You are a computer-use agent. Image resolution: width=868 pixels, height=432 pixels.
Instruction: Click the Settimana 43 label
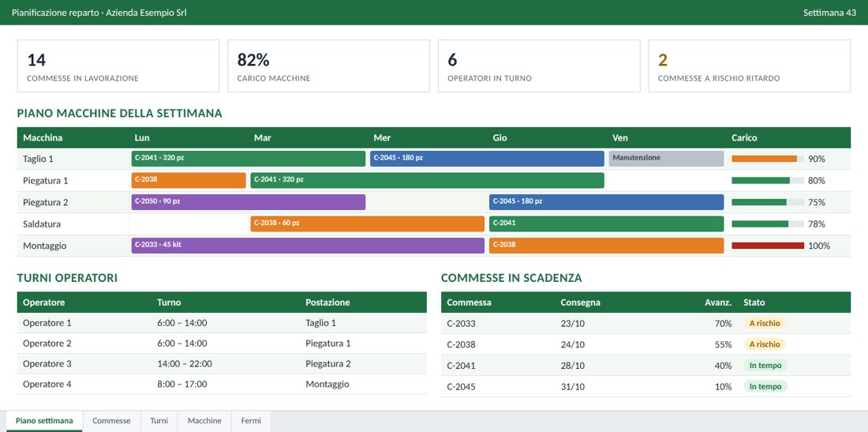point(829,12)
